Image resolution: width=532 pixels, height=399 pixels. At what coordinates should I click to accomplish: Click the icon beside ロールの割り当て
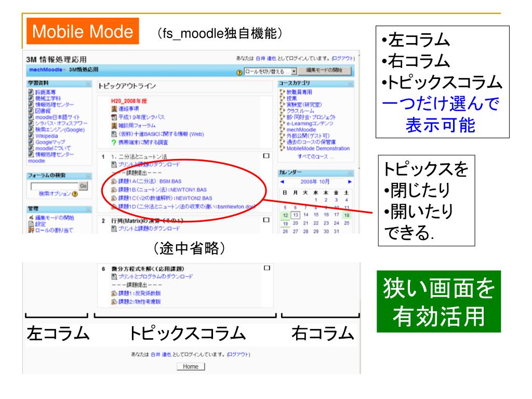pyautogui.click(x=31, y=230)
